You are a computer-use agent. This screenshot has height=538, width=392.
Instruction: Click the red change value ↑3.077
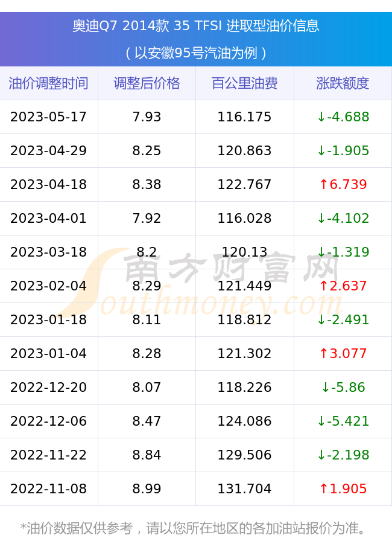[x=343, y=353]
